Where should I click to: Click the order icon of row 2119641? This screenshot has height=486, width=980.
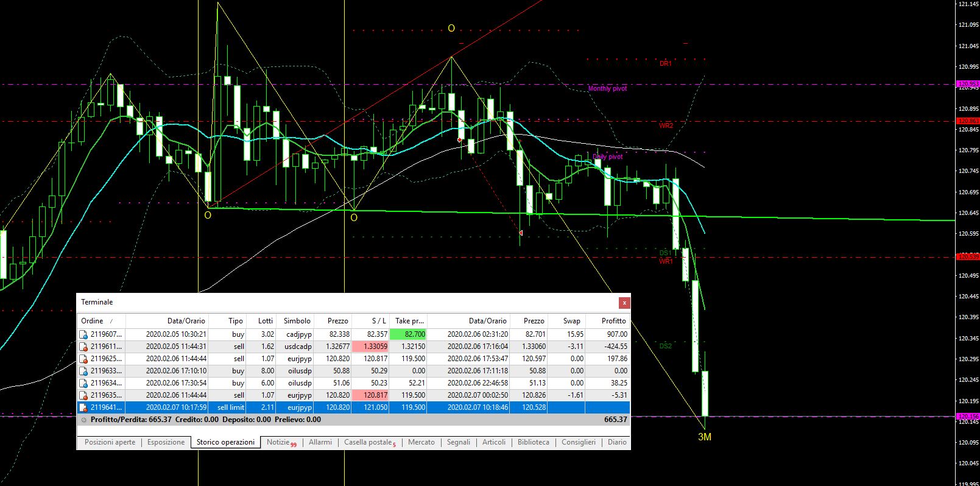point(83,407)
